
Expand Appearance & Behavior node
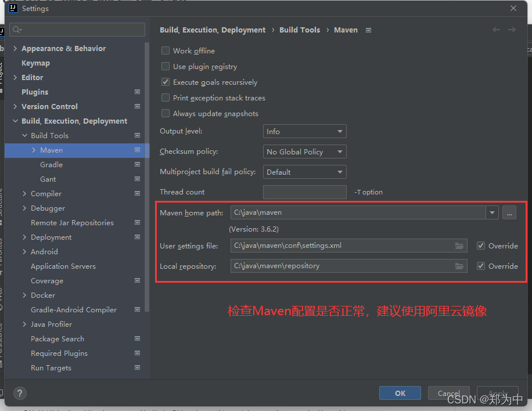15,49
